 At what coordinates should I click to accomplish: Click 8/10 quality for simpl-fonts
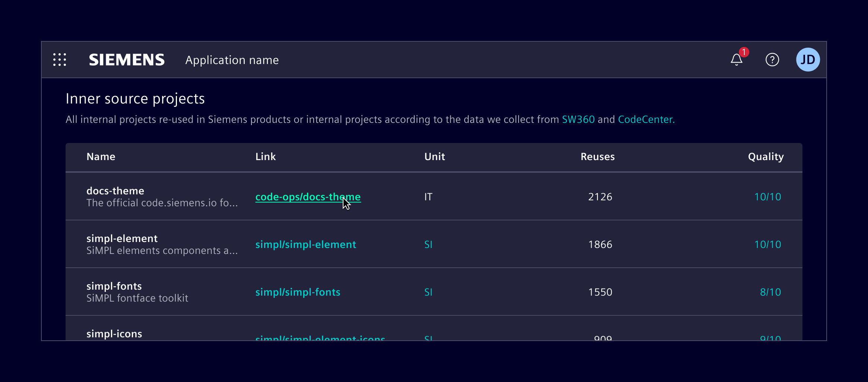770,292
